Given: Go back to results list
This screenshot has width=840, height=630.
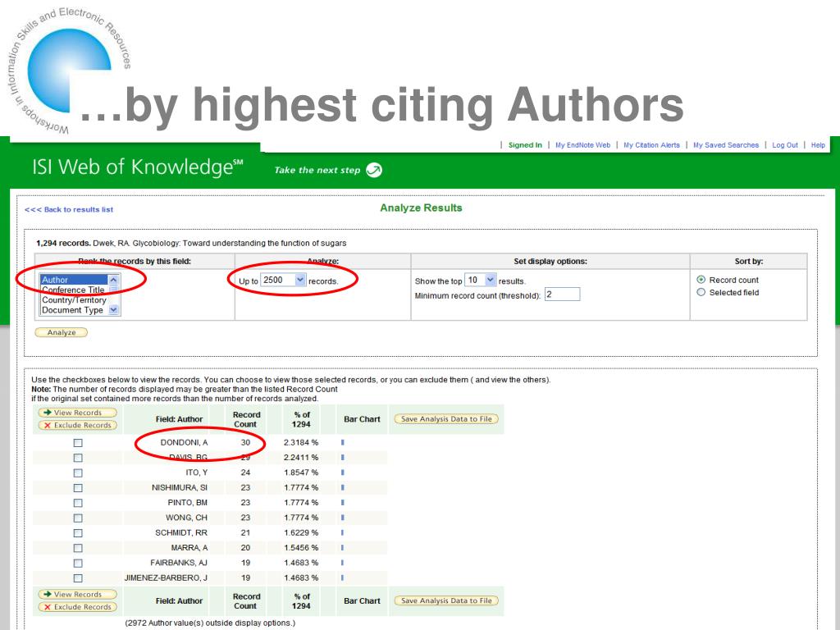Looking at the screenshot, I should [x=69, y=209].
